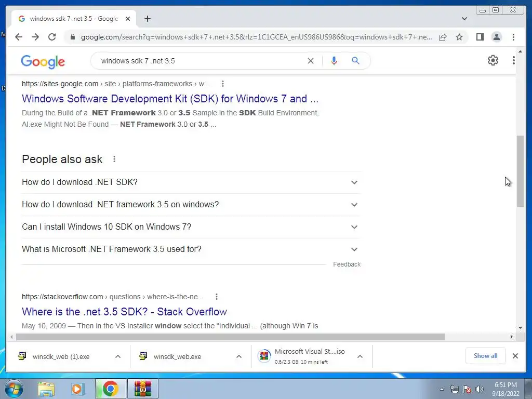Expand 'What is .NET Framework 3.5 used for'

pos(191,249)
